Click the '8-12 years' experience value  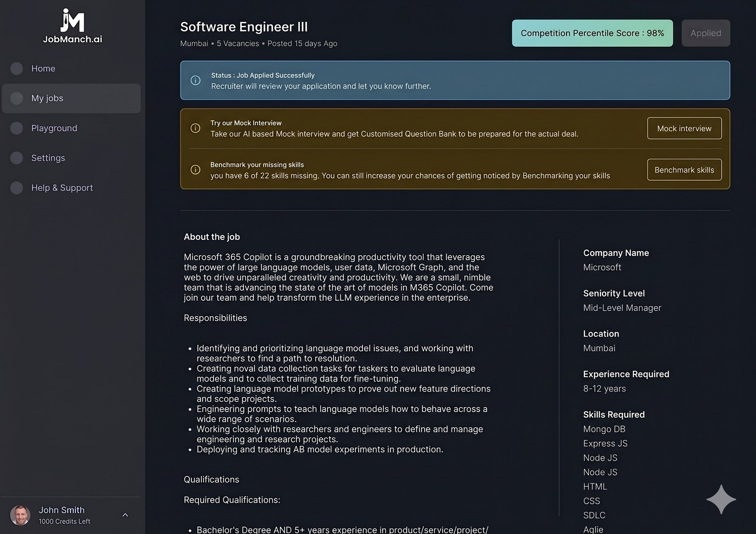[x=604, y=389]
